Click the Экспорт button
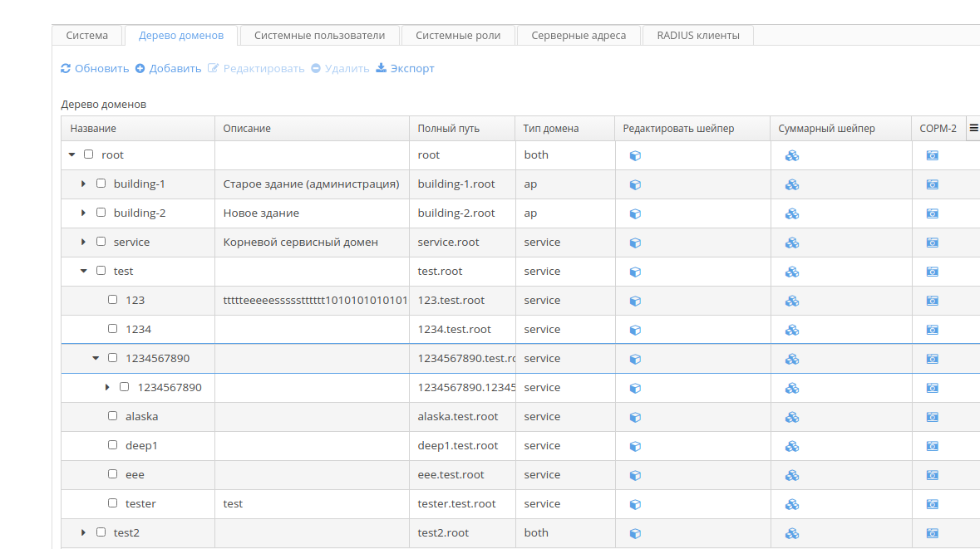The height and width of the screenshot is (549, 980). click(405, 68)
